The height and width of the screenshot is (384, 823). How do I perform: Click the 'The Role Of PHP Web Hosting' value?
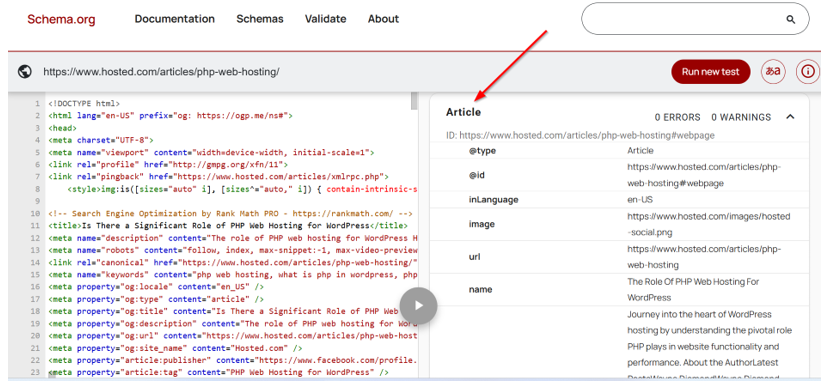click(693, 290)
